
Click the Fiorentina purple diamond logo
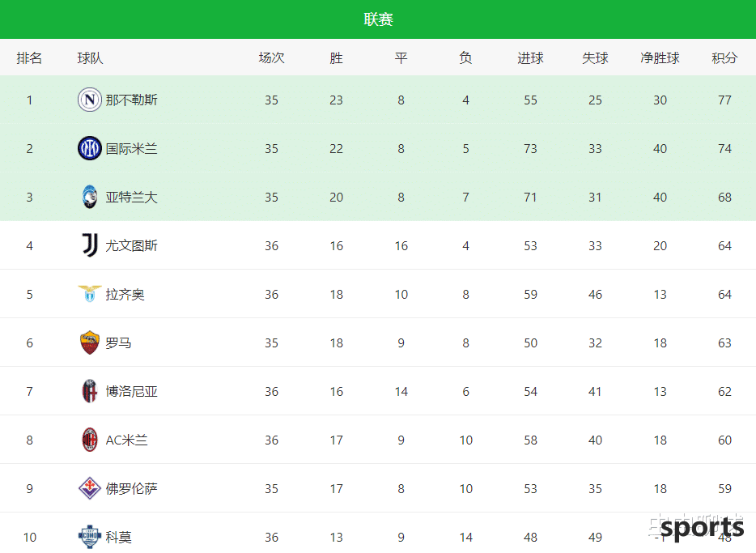[x=90, y=488]
